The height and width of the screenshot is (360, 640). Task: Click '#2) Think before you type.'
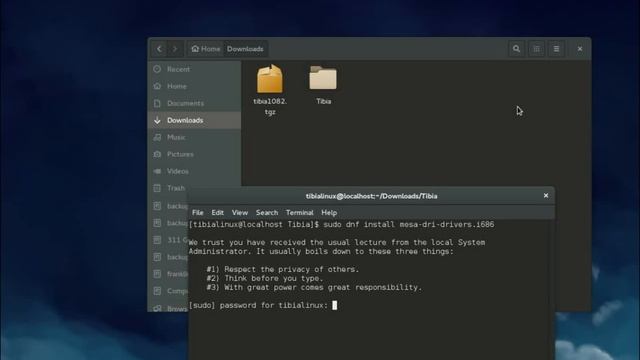(265, 278)
